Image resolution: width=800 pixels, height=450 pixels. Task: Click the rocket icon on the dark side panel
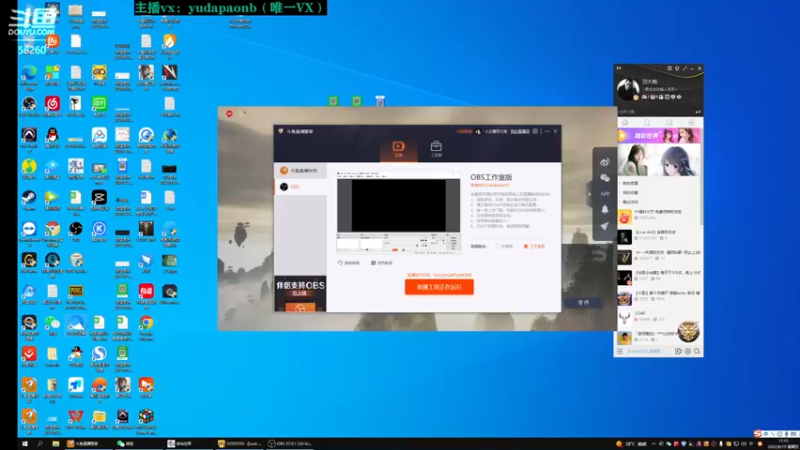(605, 226)
